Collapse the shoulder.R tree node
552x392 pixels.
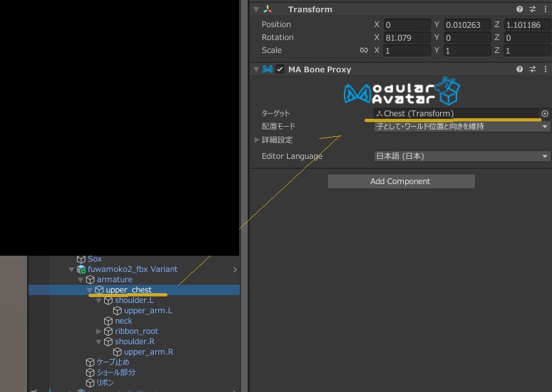click(98, 342)
